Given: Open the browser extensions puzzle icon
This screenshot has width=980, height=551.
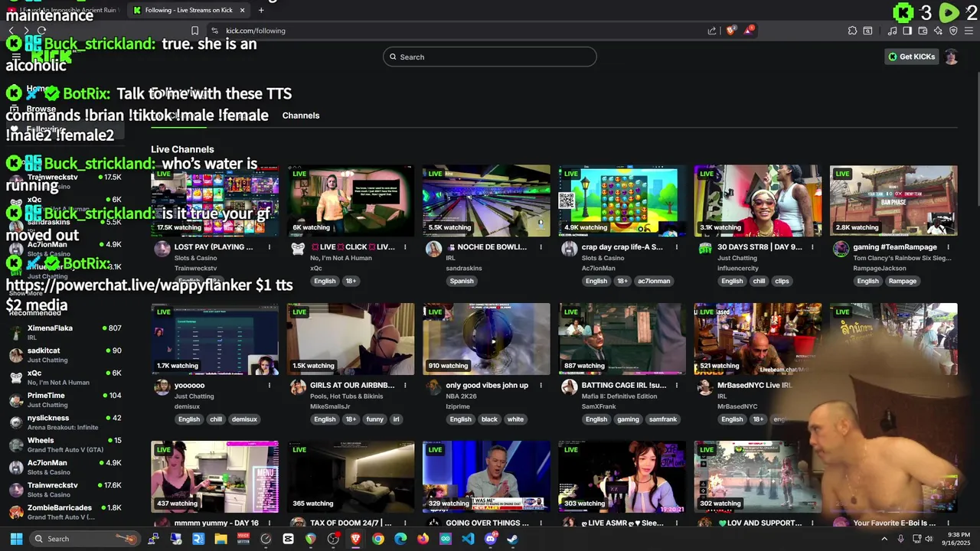Looking at the screenshot, I should tap(852, 31).
